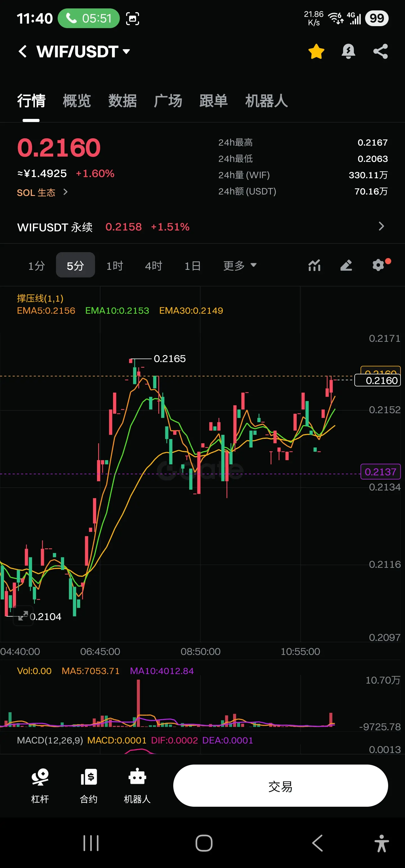
Task: Click the large 0.2160 last price
Action: click(x=59, y=148)
